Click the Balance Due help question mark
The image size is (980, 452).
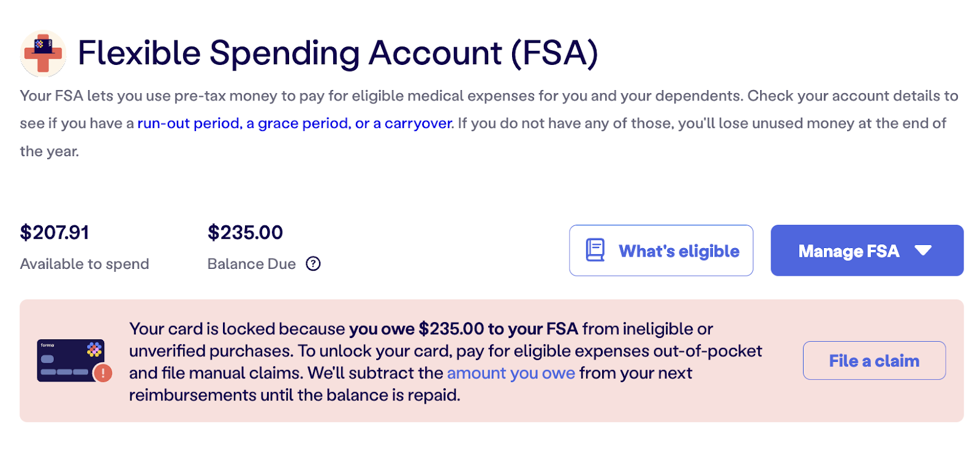313,264
